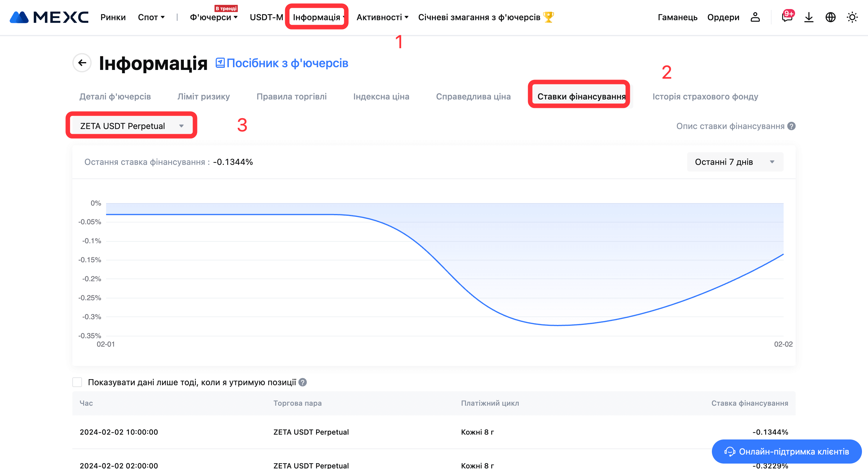868x469 pixels.
Task: Click the app download icon
Action: 809,17
